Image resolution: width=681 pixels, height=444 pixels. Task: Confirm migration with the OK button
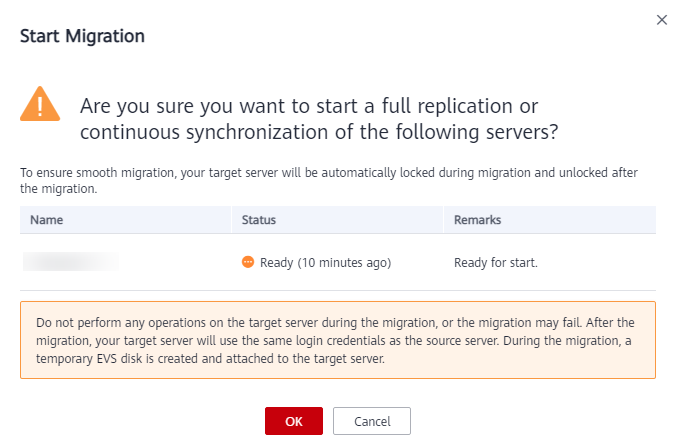coord(293,421)
